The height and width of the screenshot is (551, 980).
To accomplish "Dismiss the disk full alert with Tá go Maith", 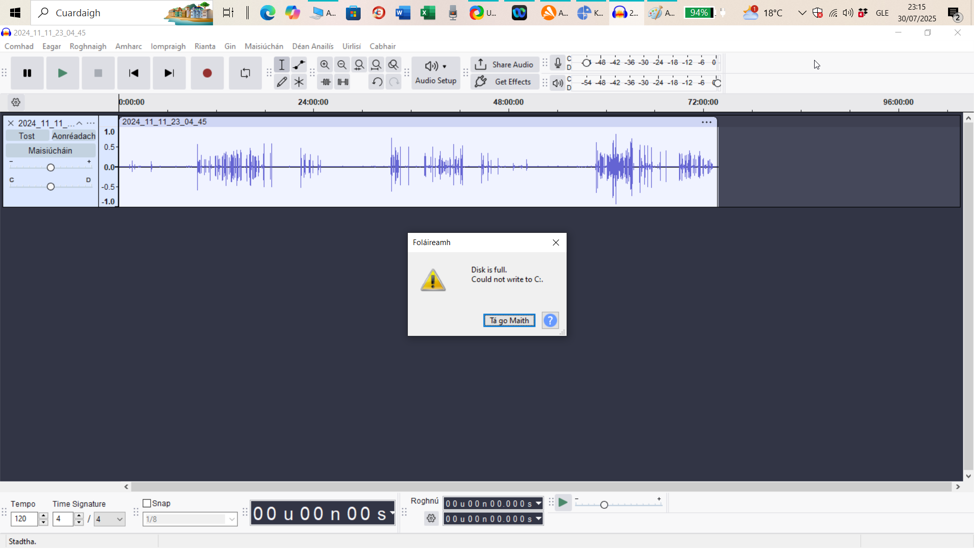I will 509,320.
